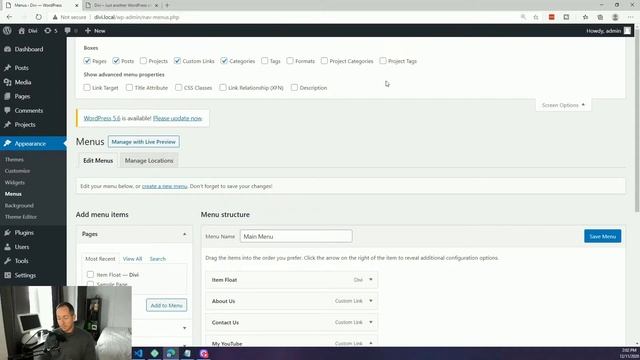Select the Edit Menus tab
This screenshot has width=640, height=360.
(98, 160)
